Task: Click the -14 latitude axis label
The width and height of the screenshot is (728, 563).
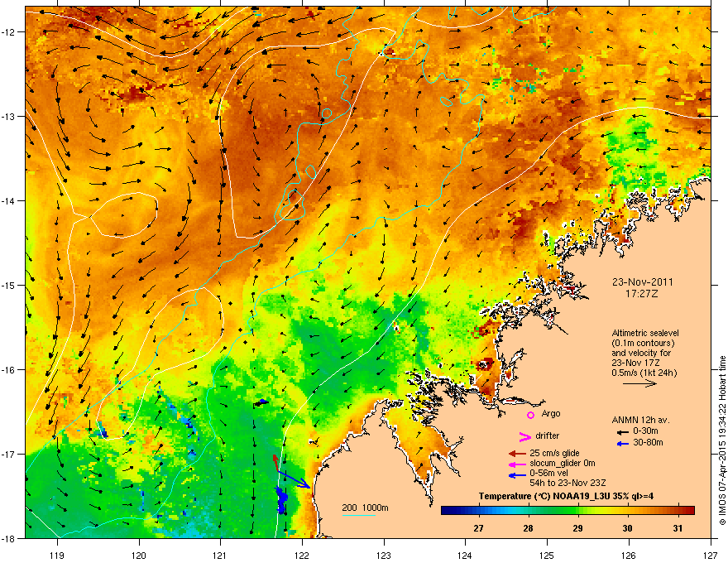Action: tap(9, 201)
